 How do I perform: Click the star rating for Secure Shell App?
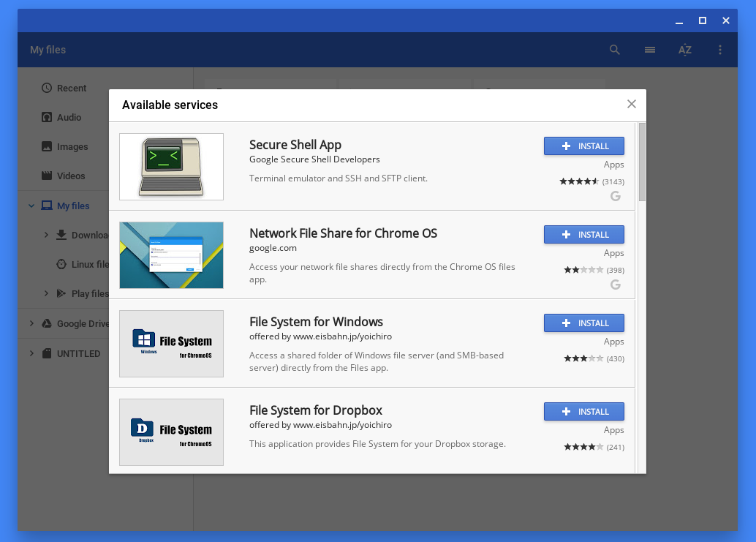[x=579, y=182]
